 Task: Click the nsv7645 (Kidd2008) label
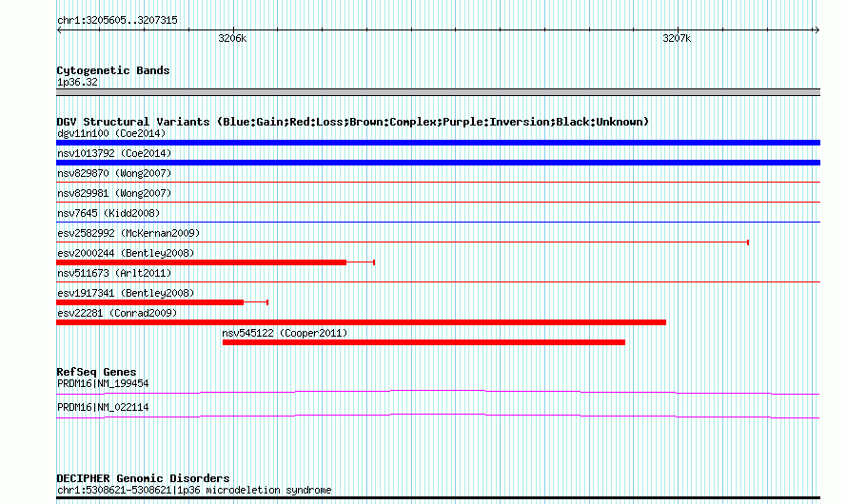pos(108,213)
